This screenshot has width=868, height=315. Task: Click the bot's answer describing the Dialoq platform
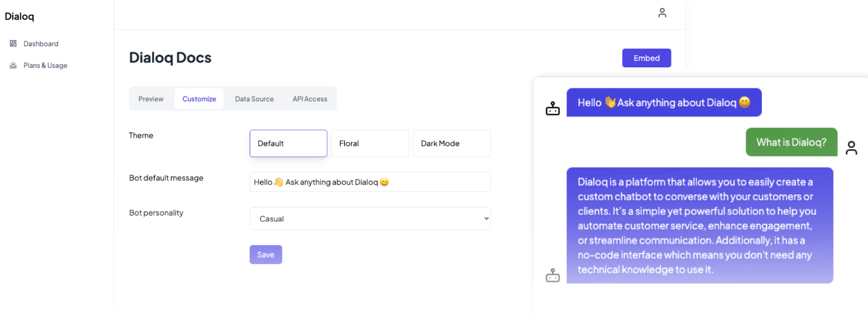point(700,226)
